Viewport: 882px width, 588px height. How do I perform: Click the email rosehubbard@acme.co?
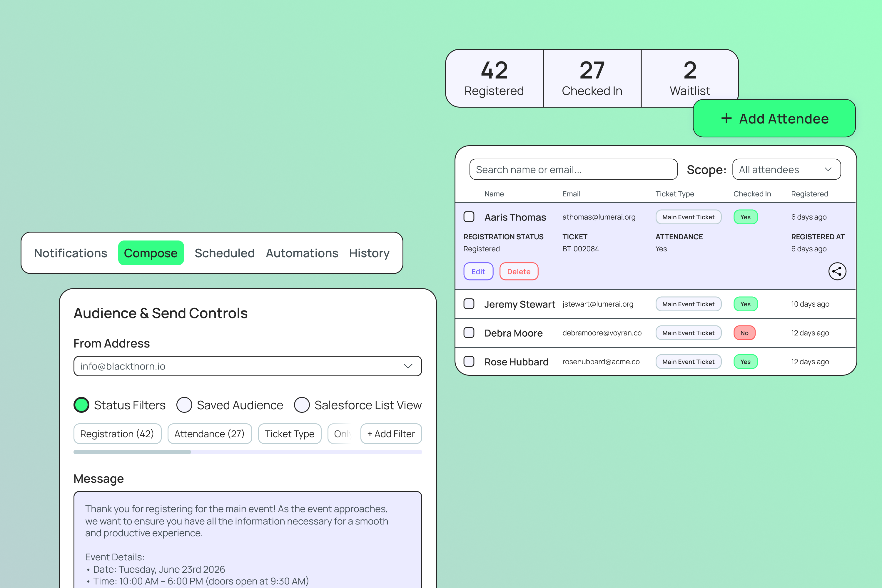point(601,362)
